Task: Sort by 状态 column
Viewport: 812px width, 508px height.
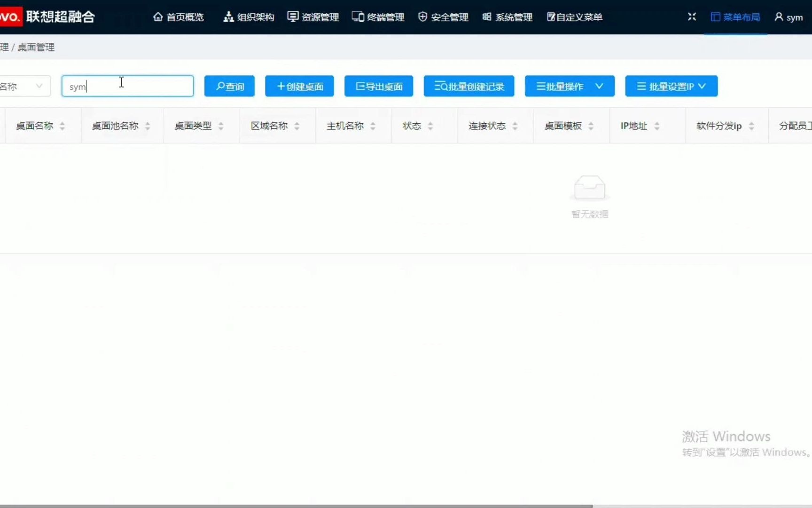Action: coord(430,126)
